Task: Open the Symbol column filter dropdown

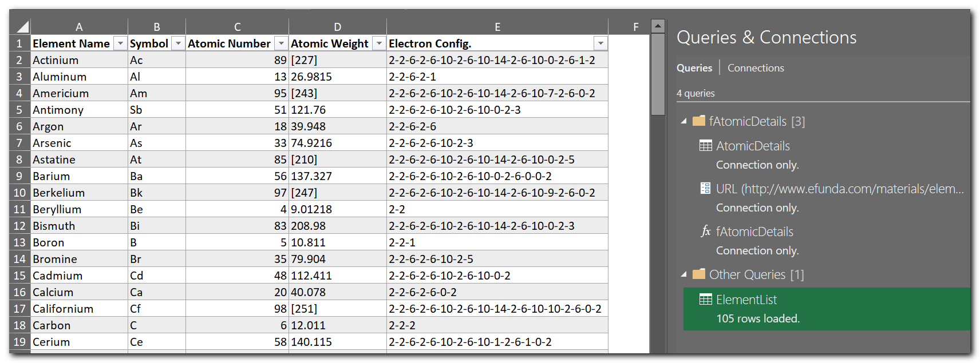Action: click(x=178, y=43)
